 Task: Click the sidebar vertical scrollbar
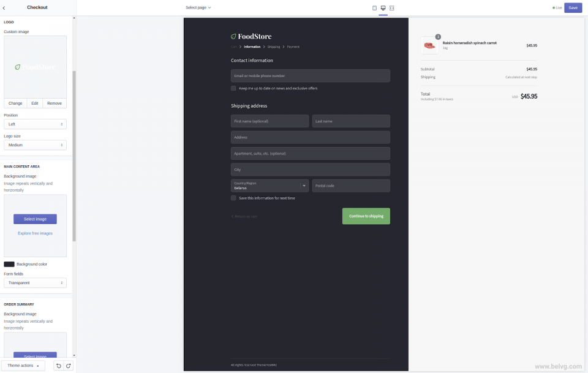pos(74,156)
